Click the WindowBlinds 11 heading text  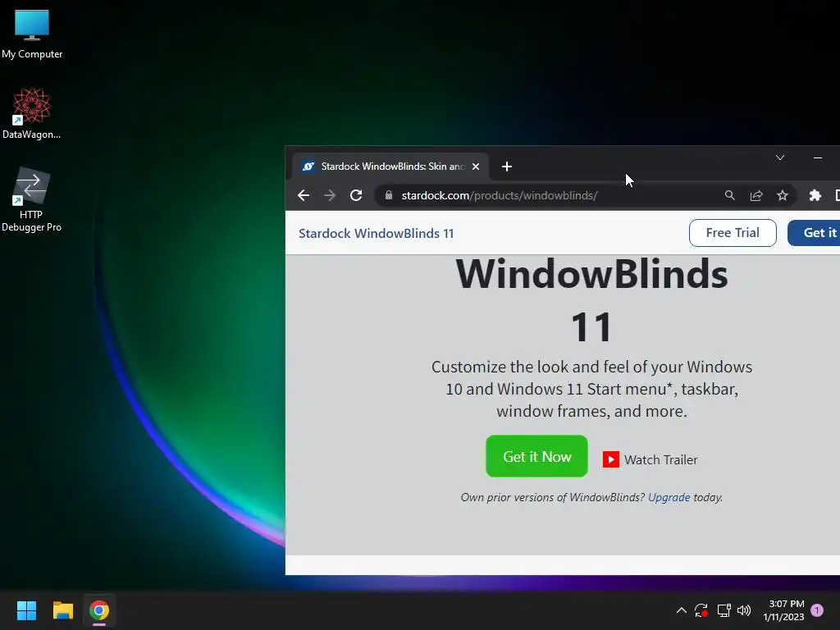point(592,300)
